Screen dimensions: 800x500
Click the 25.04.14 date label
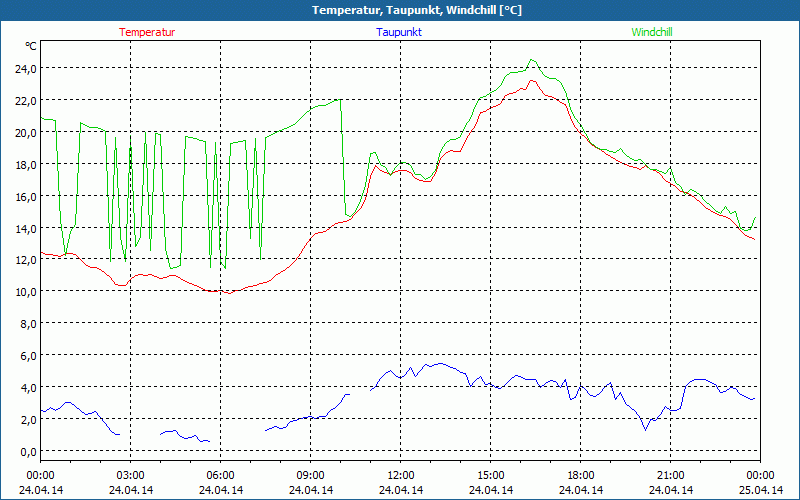pos(761,490)
